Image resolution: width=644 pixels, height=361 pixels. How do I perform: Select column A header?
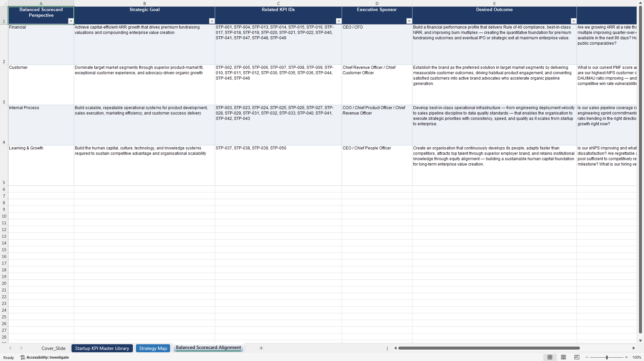point(41,3)
